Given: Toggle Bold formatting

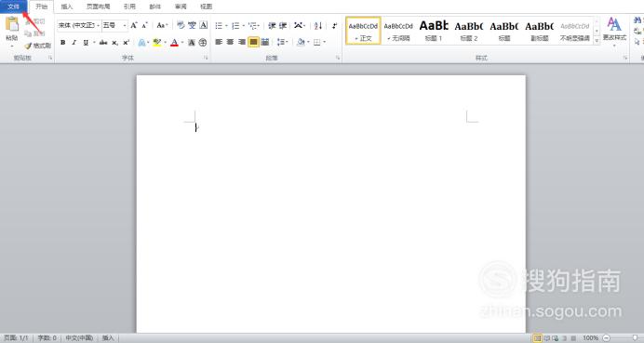Looking at the screenshot, I should (x=63, y=42).
